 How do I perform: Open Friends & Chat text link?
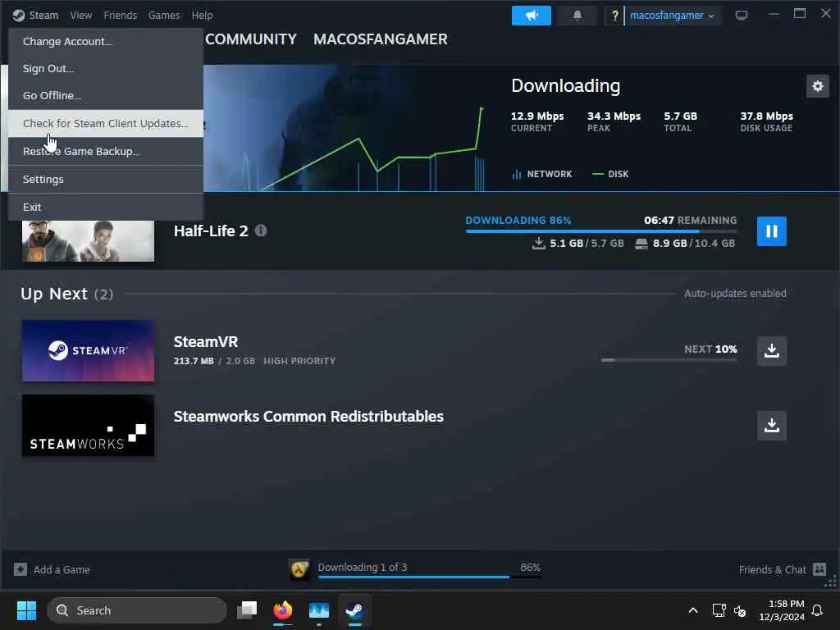(772, 570)
